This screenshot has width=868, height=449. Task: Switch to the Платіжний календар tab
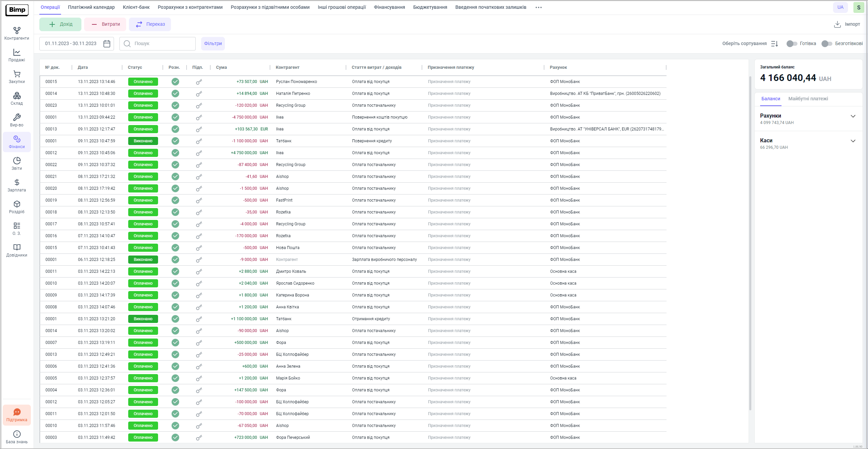(x=91, y=7)
